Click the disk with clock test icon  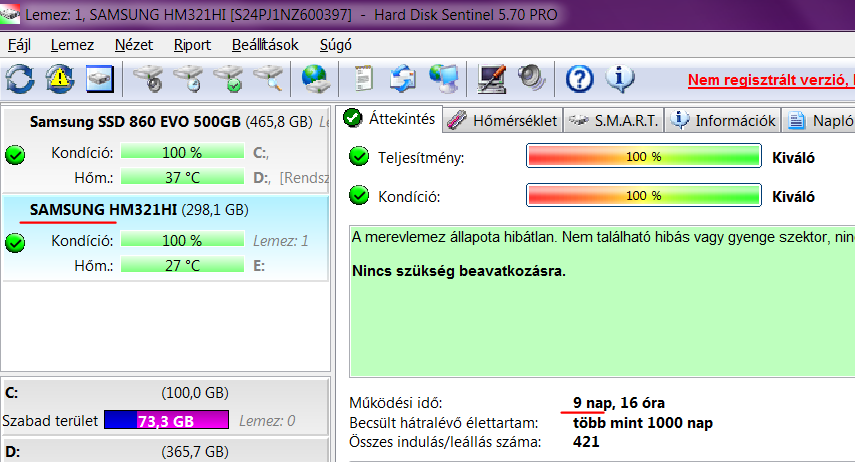(189, 79)
